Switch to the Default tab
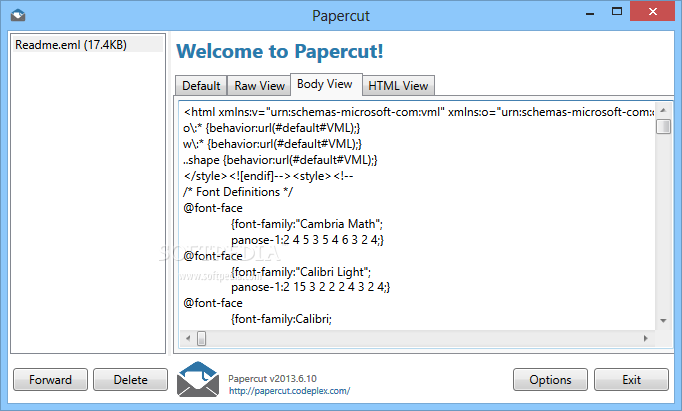The height and width of the screenshot is (411, 682). point(201,86)
